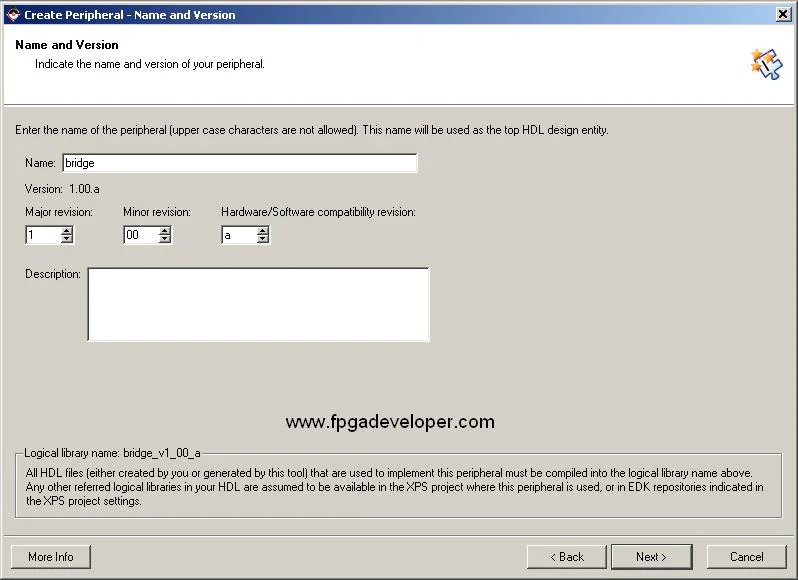Viewport: 798px width, 580px height.
Task: Increase the Major revision with up arrow
Action: pyautogui.click(x=67, y=231)
